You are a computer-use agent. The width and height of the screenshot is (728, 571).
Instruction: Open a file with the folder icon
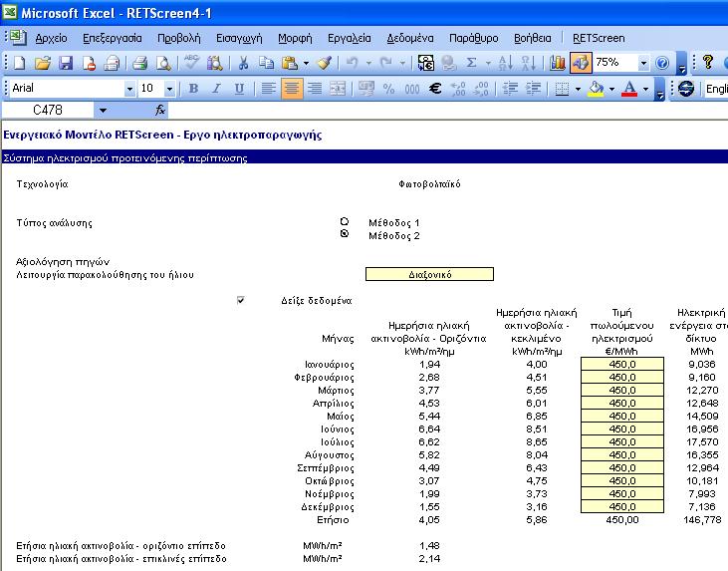point(43,63)
